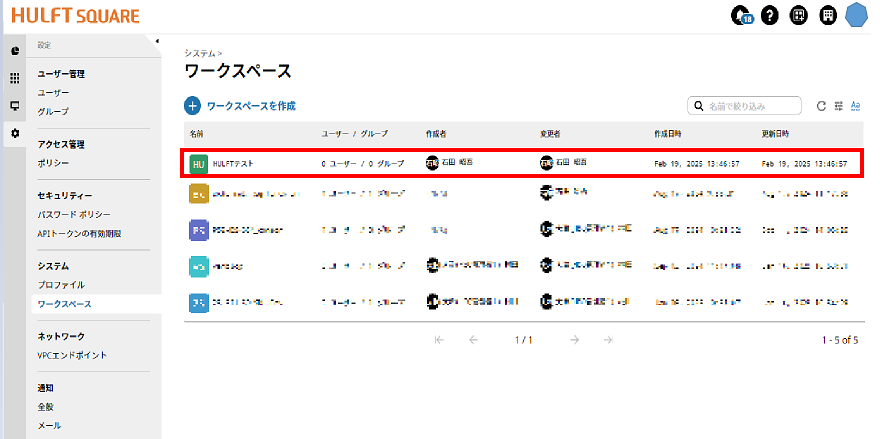Select the HULFTテスト workspace row
Screen dimensions: 880x439
point(520,162)
